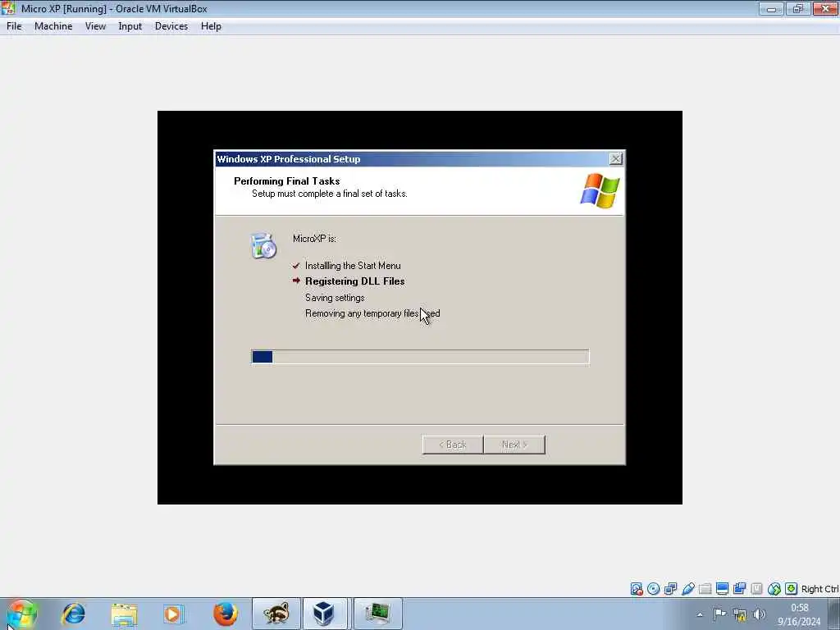The height and width of the screenshot is (630, 840).
Task: Open the Help menu
Action: click(211, 26)
